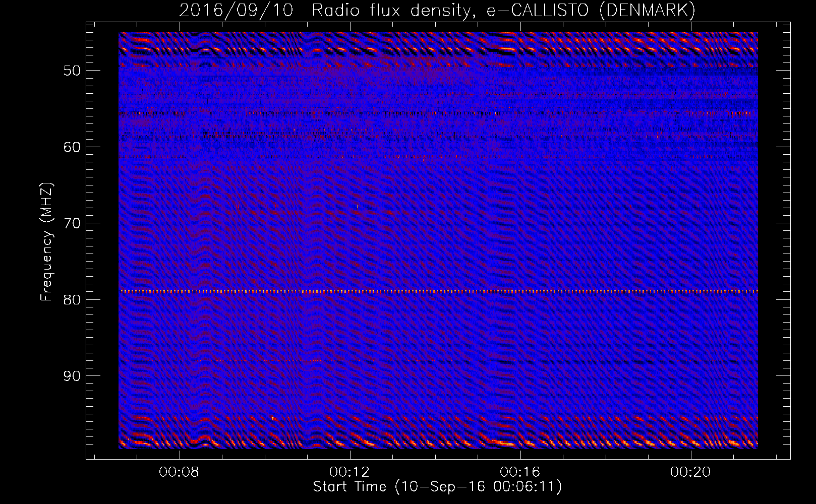Click the 00:16 time tick label
This screenshot has width=816, height=504.
pos(520,472)
